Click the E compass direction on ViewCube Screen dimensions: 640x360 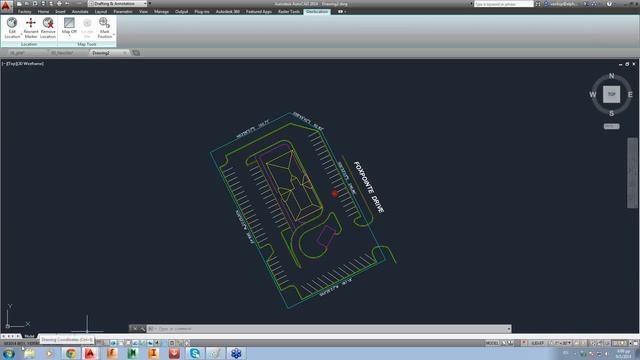[x=630, y=95]
